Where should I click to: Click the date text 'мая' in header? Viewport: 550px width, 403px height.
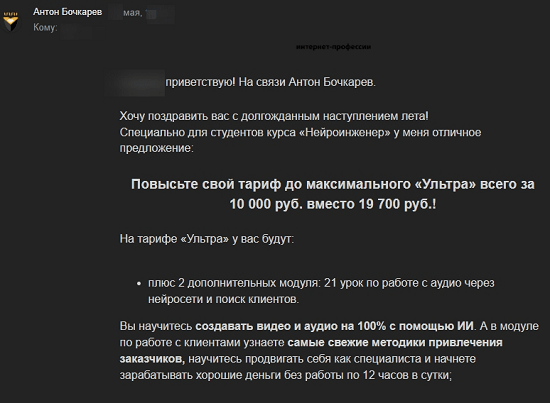click(132, 13)
